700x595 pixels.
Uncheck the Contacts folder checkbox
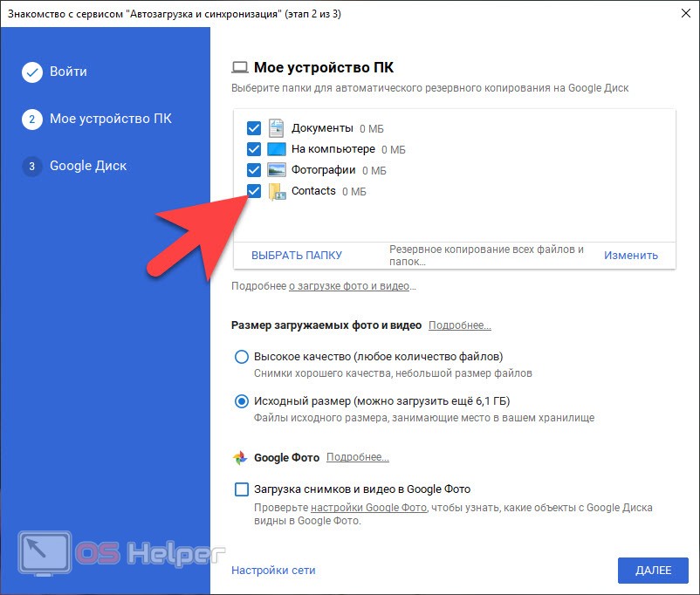254,191
